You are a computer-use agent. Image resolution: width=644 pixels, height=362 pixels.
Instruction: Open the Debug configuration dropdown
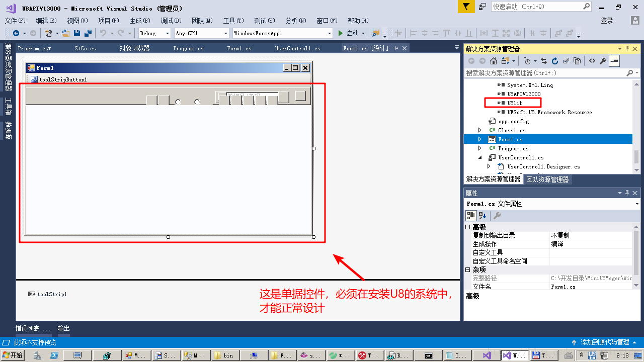[x=168, y=33]
